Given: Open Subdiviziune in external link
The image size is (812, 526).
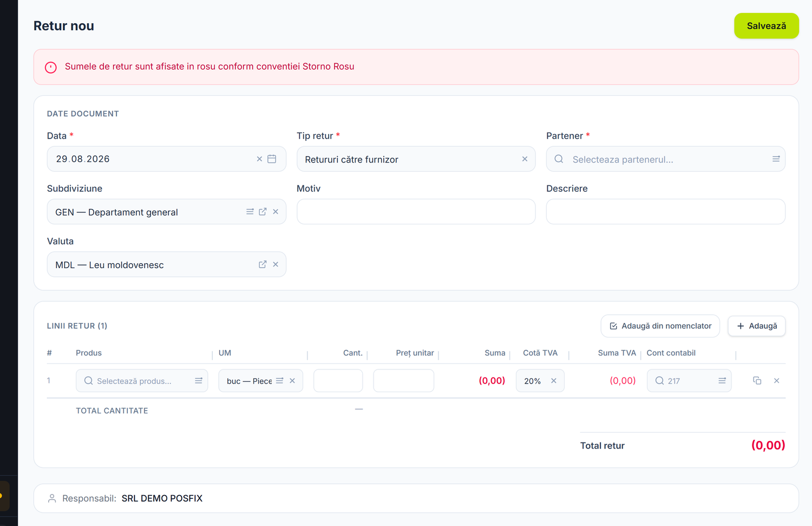Looking at the screenshot, I should click(x=263, y=212).
